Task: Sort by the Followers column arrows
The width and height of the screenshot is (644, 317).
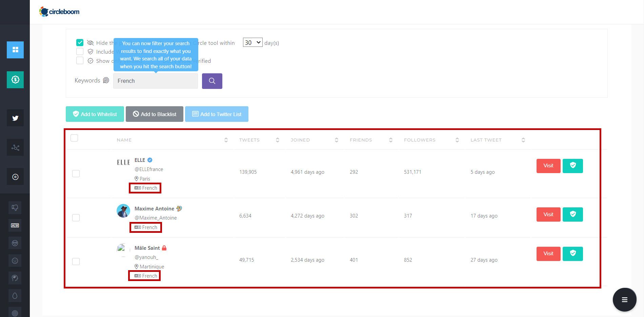Action: [457, 140]
